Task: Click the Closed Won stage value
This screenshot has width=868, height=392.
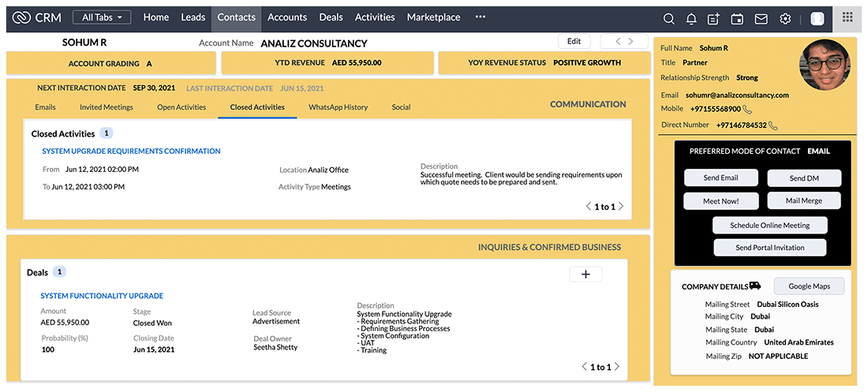Action: (x=152, y=323)
